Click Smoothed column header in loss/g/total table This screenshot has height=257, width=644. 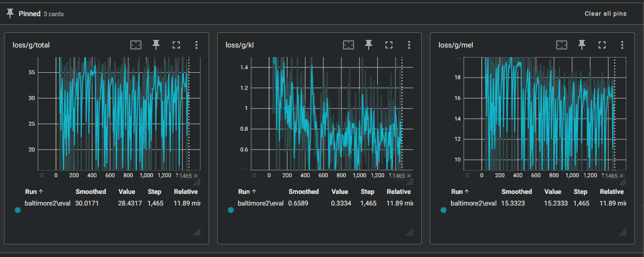coord(91,192)
